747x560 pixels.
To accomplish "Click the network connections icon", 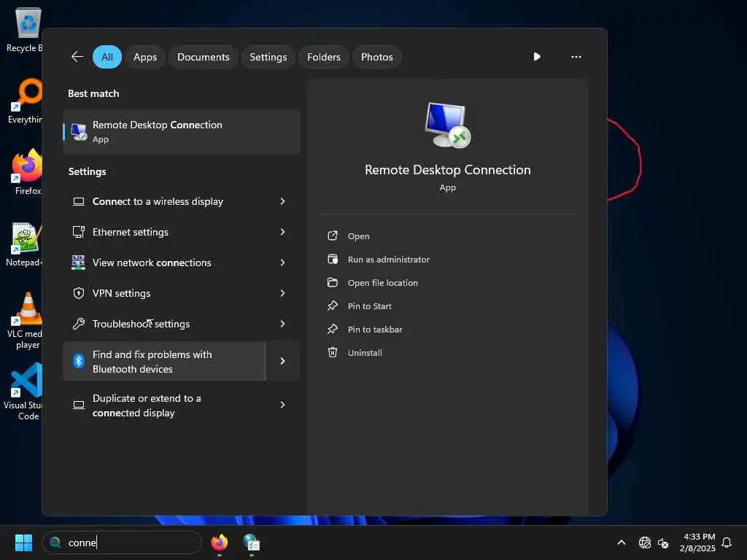I will [x=78, y=262].
